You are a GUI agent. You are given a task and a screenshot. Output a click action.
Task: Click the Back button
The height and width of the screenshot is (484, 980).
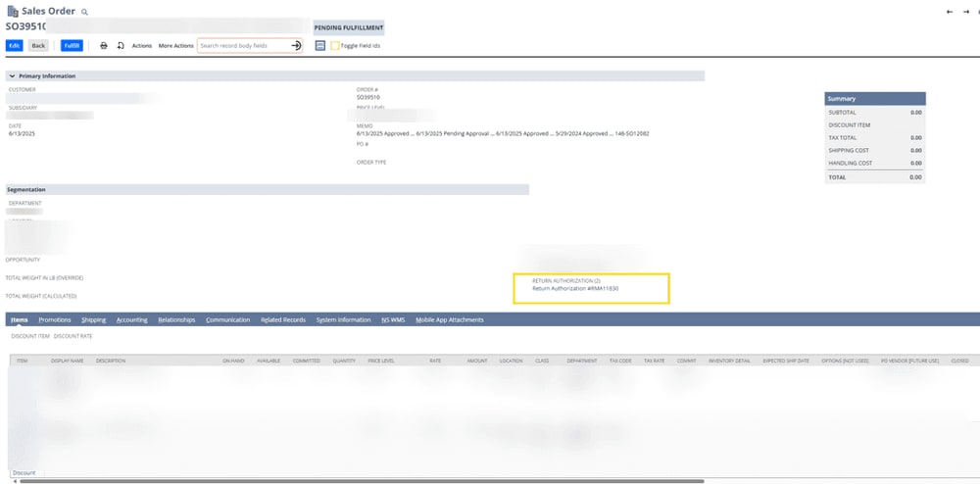39,46
